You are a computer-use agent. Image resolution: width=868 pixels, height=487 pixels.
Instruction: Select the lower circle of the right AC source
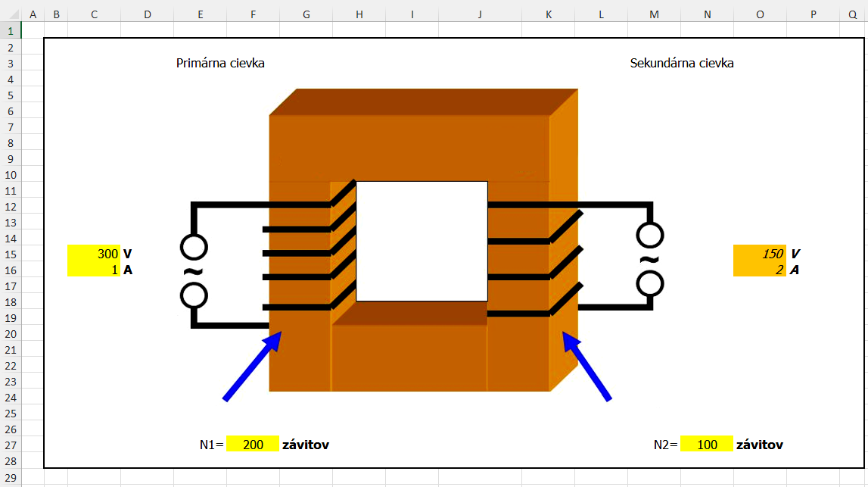click(649, 284)
